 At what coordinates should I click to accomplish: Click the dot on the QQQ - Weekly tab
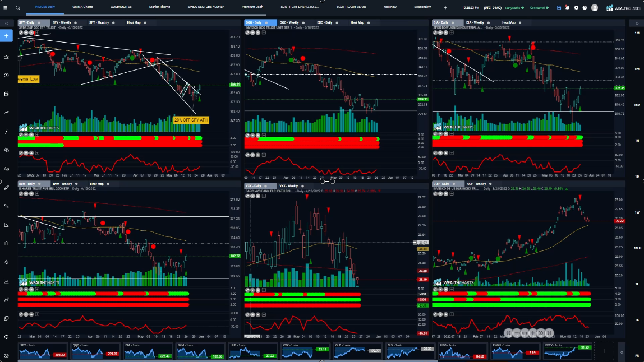(303, 23)
